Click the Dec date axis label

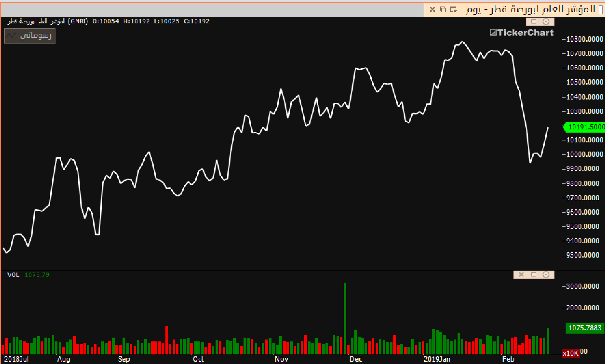click(356, 359)
